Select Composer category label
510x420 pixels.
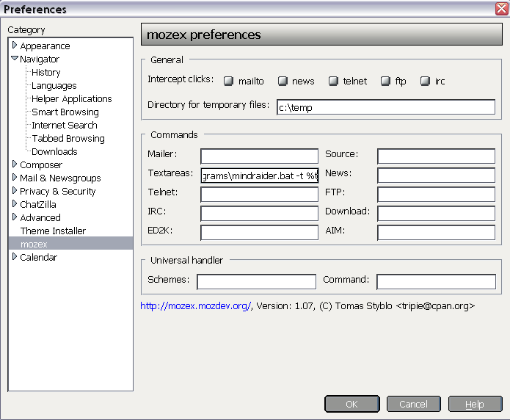tap(41, 164)
